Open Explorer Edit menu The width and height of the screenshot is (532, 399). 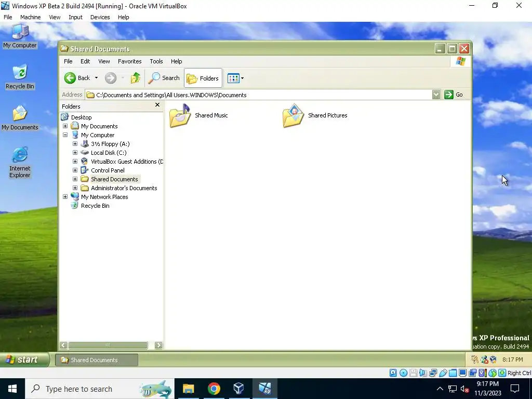[x=85, y=61]
